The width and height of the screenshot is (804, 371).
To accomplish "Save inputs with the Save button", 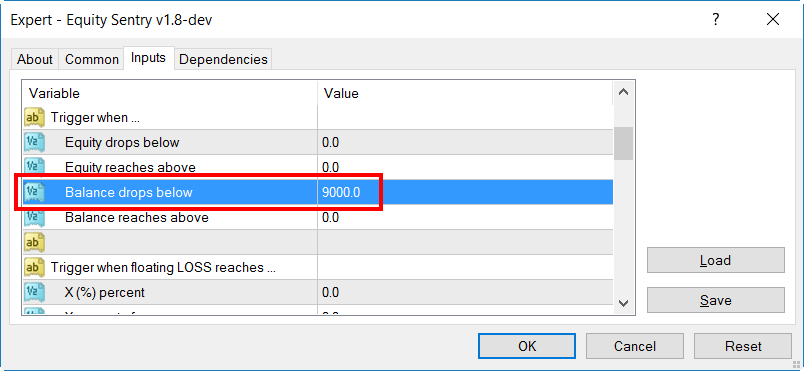I will 715,300.
